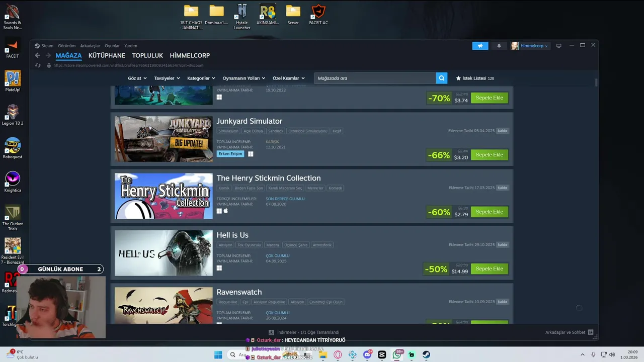Viewport: 644px width, 362px height.
Task: Open the PlateUp! desktop shortcut
Action: pyautogui.click(x=13, y=81)
